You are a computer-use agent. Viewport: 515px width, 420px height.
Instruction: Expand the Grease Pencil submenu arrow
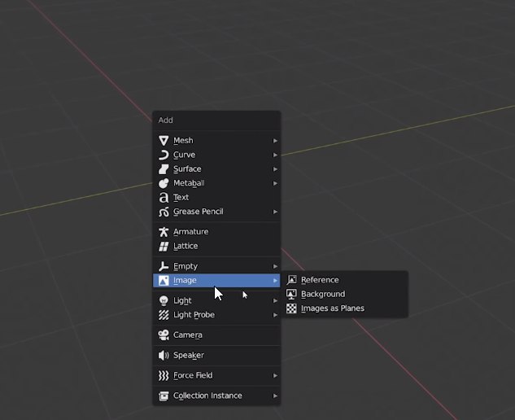click(x=275, y=212)
